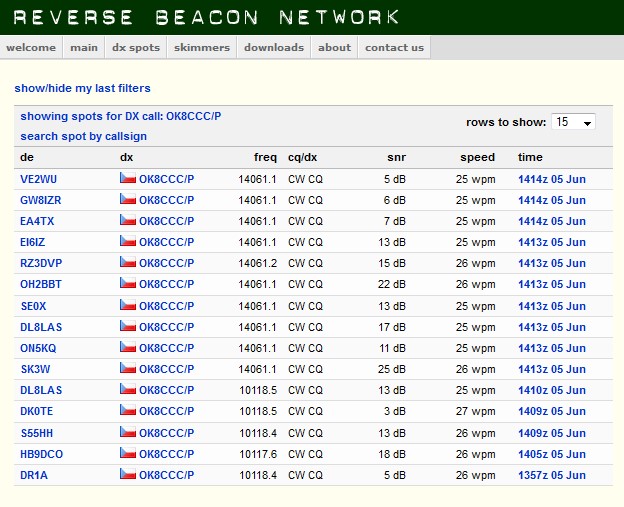The height and width of the screenshot is (507, 624).
Task: Go to the skimmers tab
Action: (201, 47)
